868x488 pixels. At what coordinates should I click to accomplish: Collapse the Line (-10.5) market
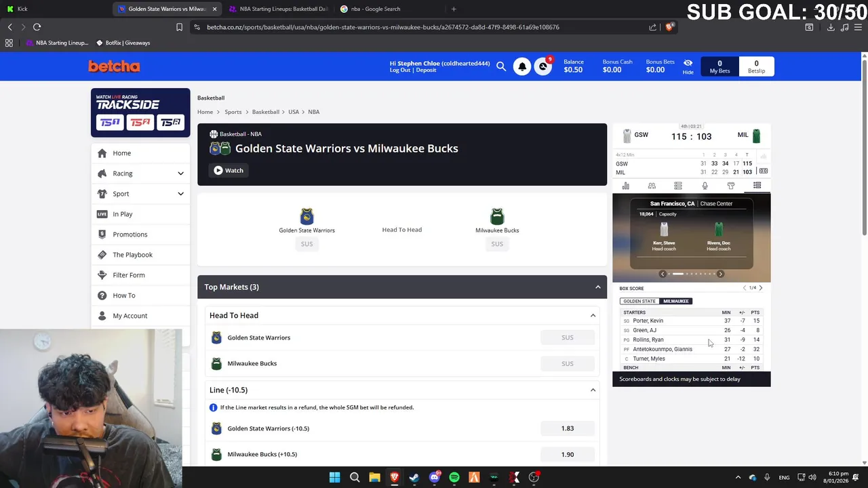[593, 390]
